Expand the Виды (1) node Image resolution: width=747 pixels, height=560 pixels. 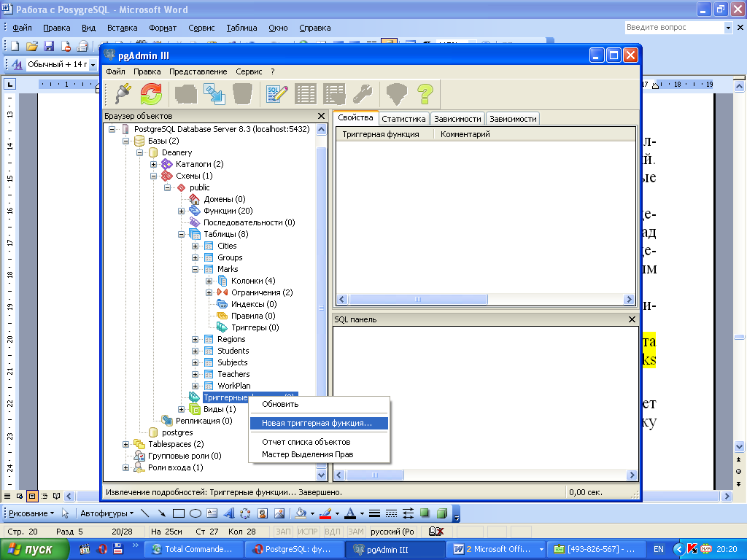181,409
